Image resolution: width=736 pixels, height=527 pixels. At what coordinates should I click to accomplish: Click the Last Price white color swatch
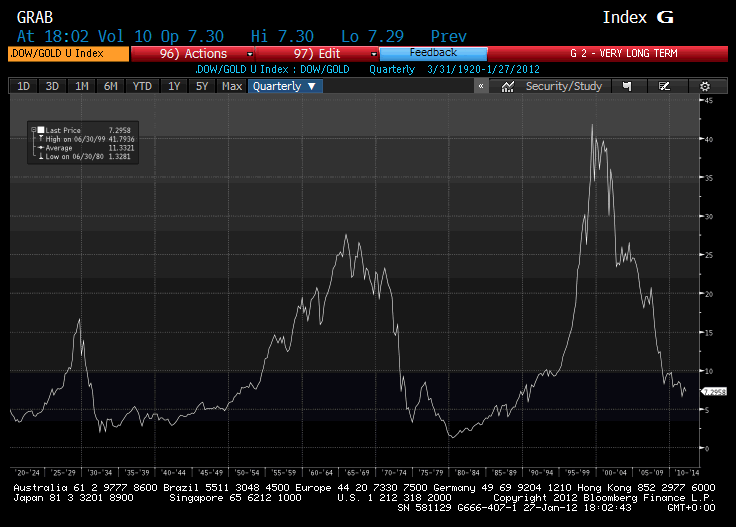pos(41,131)
